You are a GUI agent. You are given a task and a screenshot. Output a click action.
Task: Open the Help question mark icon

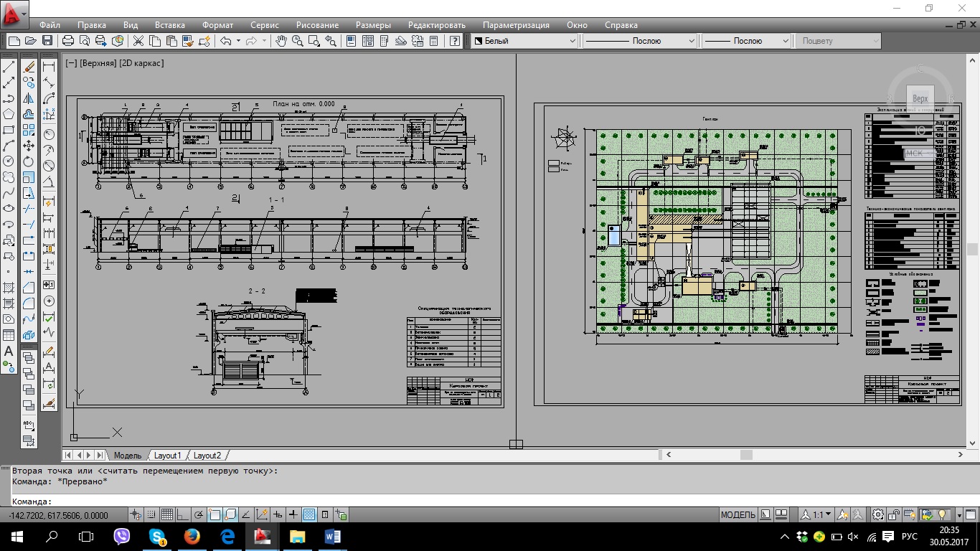[x=454, y=41]
